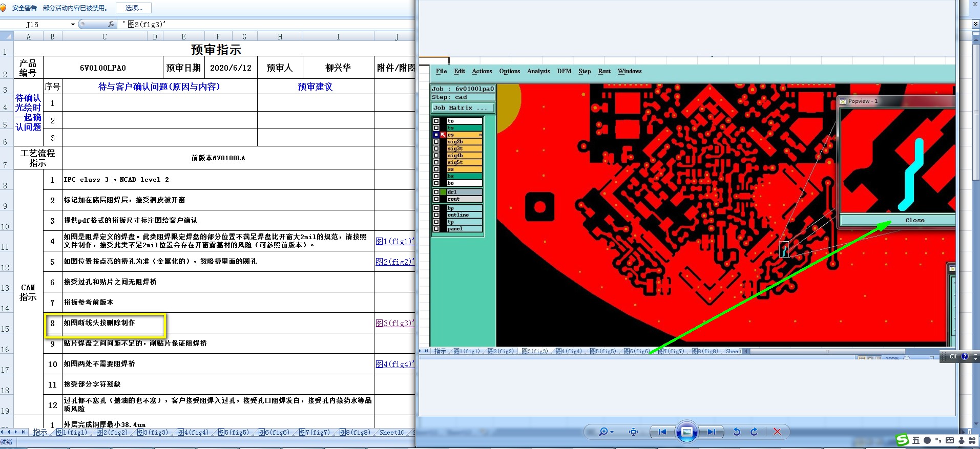Click the formula bar containing 图3(fig3)
The width and height of the screenshot is (980, 449).
tap(266, 24)
